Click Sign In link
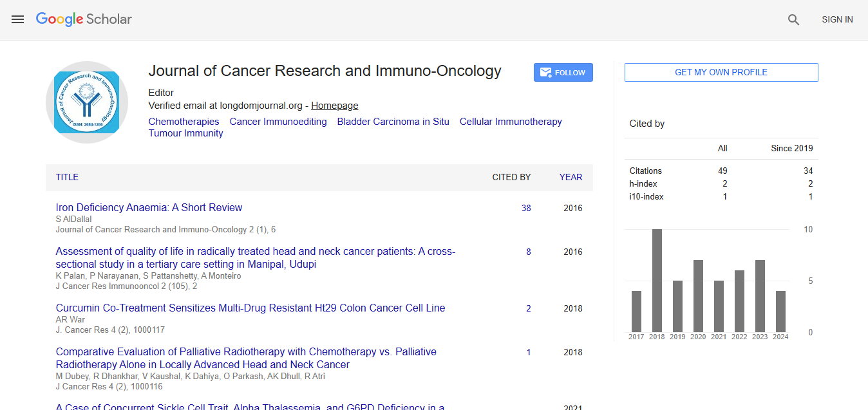Image resolution: width=868 pixels, height=410 pixels. click(x=837, y=20)
